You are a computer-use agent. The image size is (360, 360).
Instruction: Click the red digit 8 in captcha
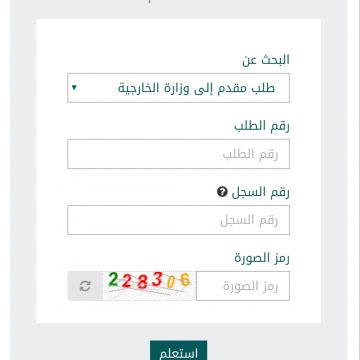[142, 283]
